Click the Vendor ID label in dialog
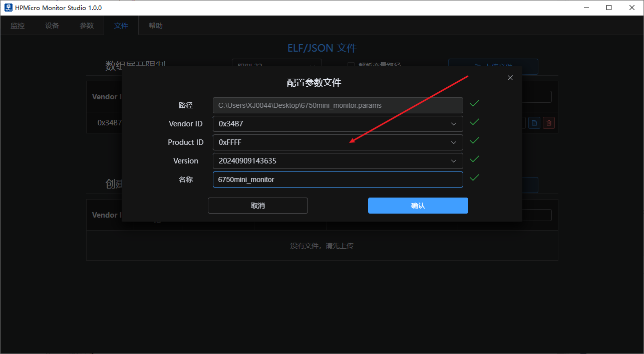 pos(186,124)
